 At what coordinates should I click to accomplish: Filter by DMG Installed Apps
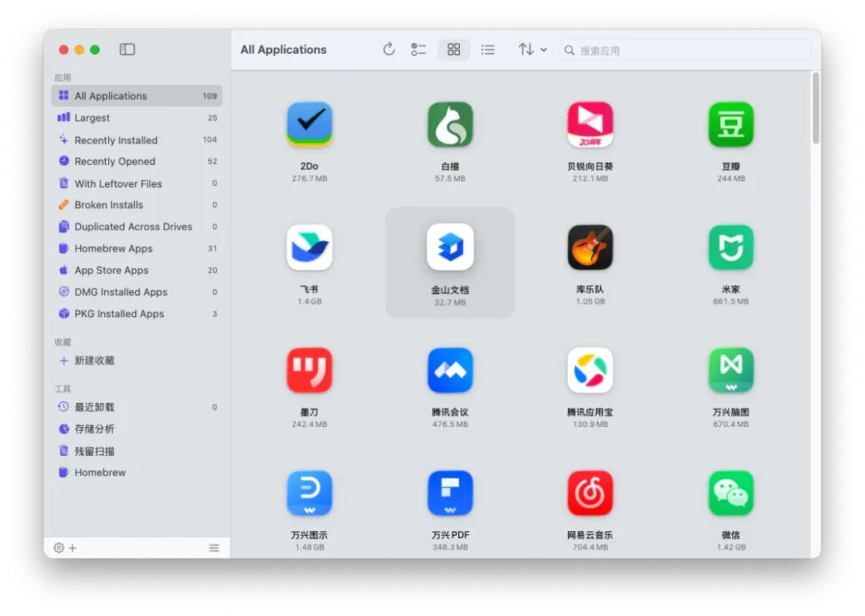(x=137, y=292)
